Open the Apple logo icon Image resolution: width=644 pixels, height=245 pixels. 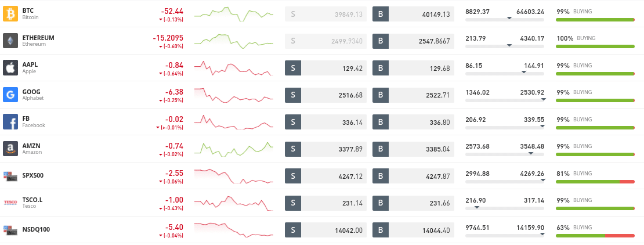[x=10, y=67]
